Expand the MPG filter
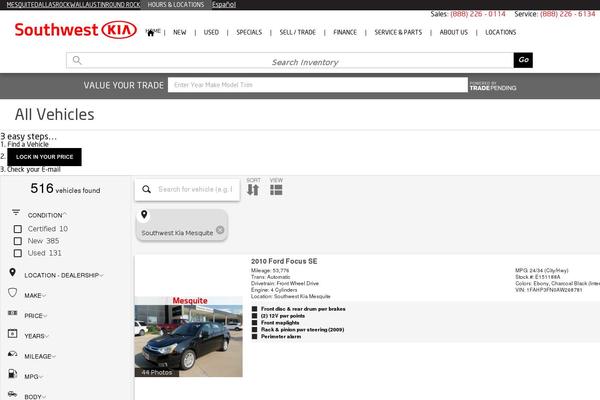This screenshot has height=400, width=600. [x=33, y=377]
